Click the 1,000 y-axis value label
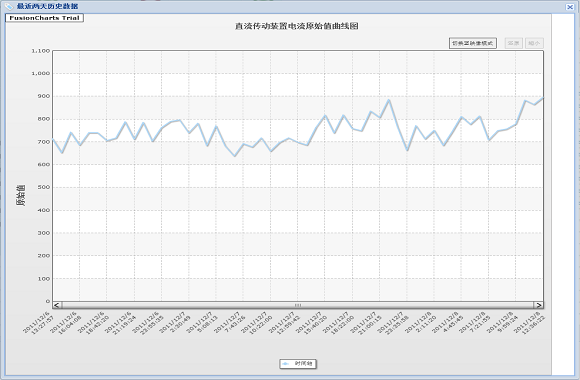Screen dimensions: 580x380 coord(40,73)
